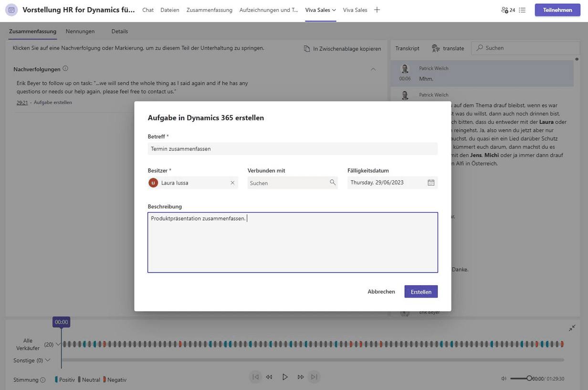Expand the Sonstige (0) row
The image size is (588, 390).
point(48,360)
